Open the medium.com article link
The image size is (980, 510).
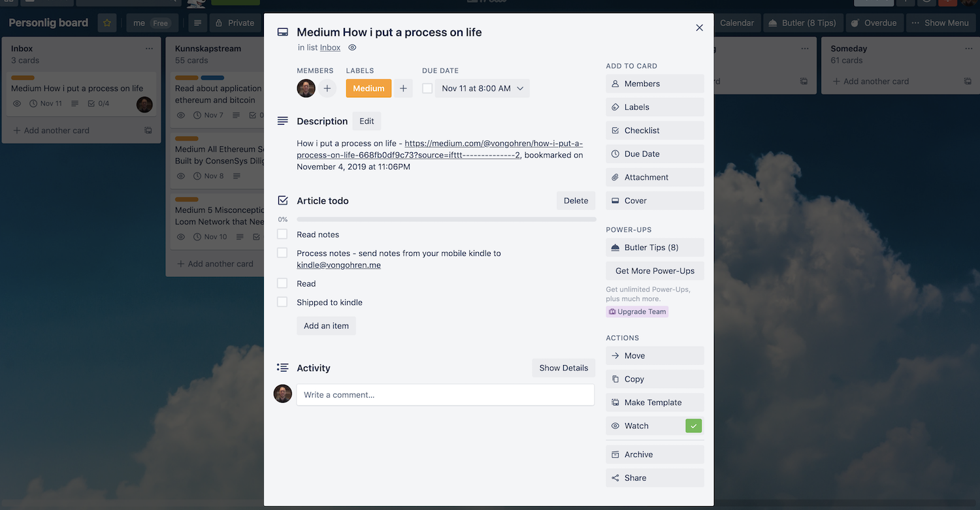pos(440,150)
